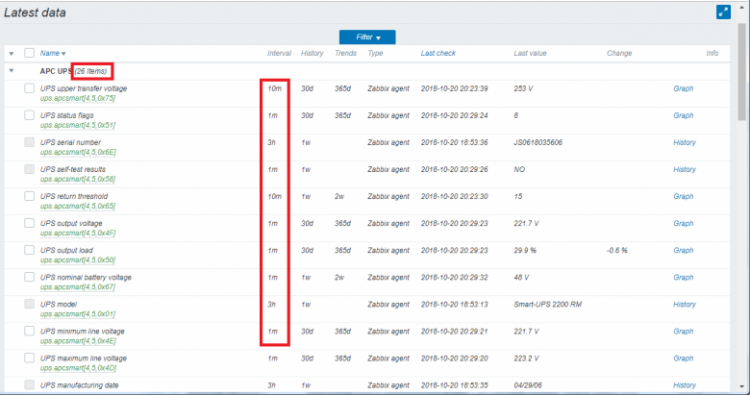Click the scrollbar up arrow
Viewport: 750px width, 395px height.
742,8
